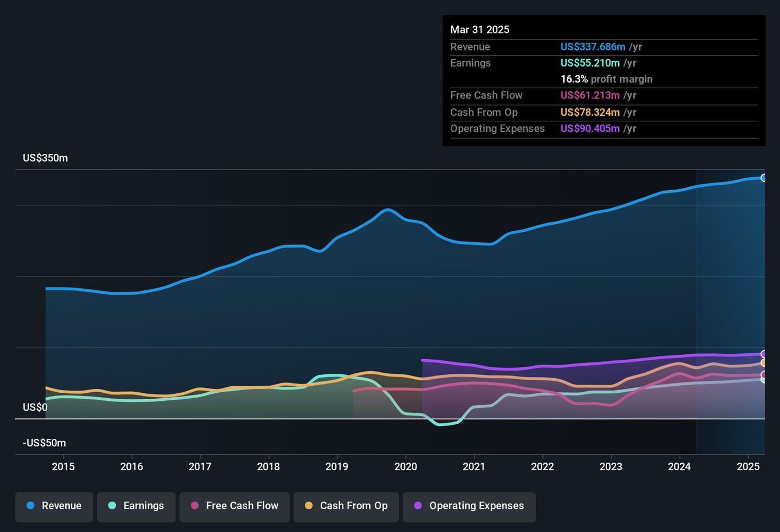Click the Mar 31 2025 tooltip date

pos(480,30)
